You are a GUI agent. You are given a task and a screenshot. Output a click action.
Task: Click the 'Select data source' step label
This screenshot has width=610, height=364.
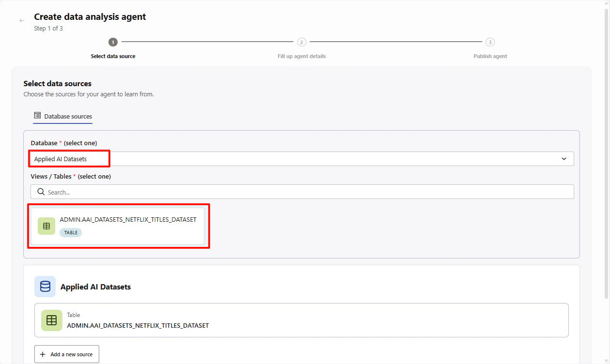coord(113,56)
